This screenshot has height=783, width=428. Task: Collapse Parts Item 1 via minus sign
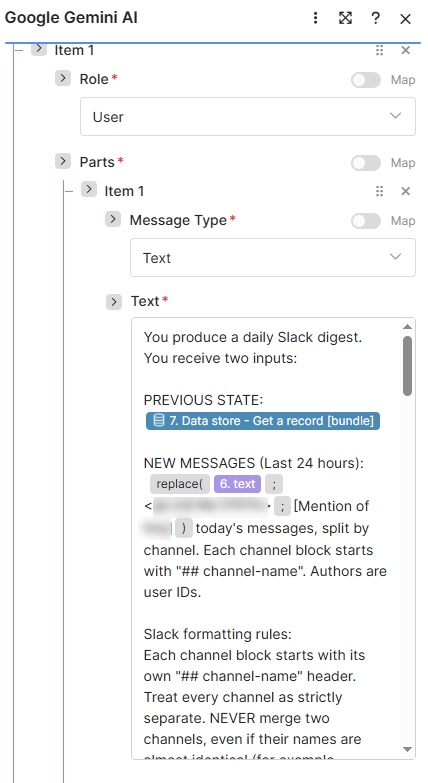69,191
